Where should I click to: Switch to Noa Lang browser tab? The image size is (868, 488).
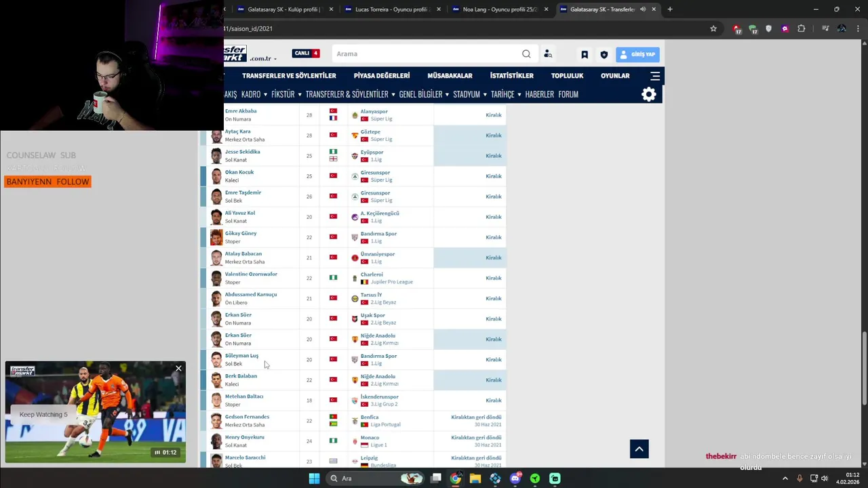tap(500, 9)
